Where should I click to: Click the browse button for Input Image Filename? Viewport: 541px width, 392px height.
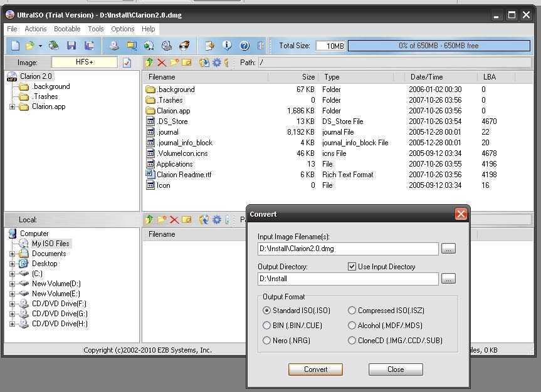(x=448, y=249)
